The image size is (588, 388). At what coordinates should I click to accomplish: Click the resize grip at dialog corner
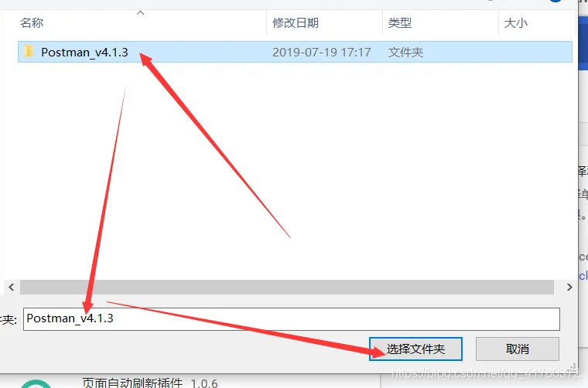click(573, 367)
